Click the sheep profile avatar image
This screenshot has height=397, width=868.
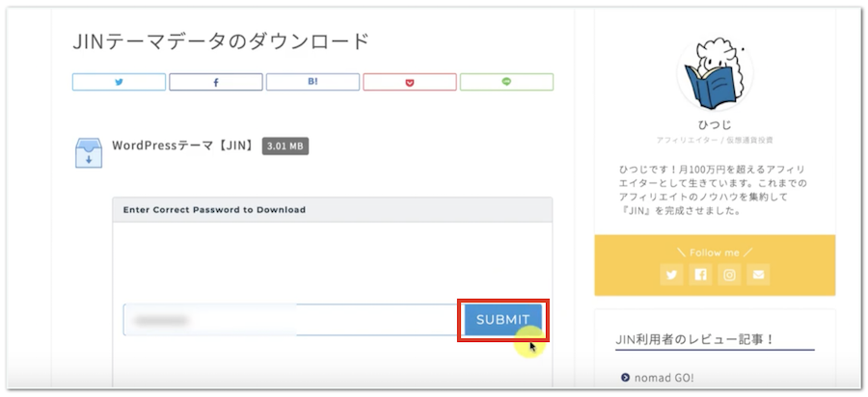click(x=715, y=77)
